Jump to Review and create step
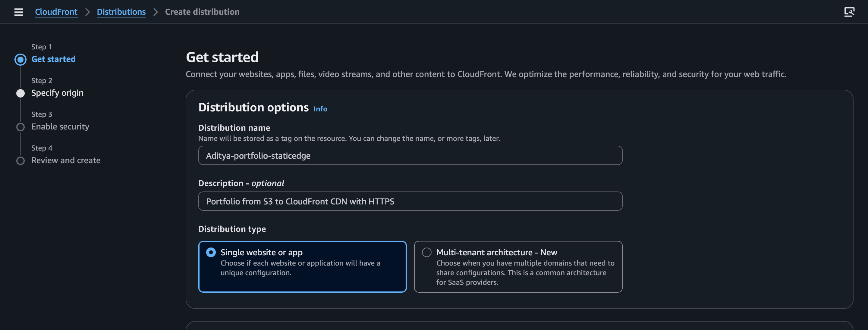This screenshot has height=330, width=868. click(66, 160)
